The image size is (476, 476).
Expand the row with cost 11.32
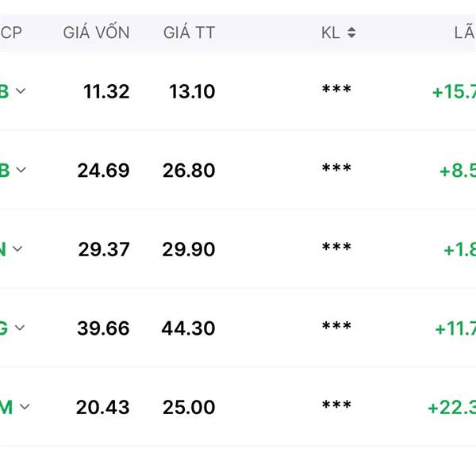[x=21, y=90]
